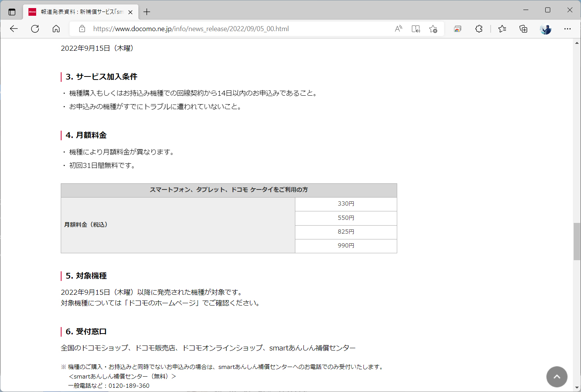
Task: Click the phone number 0120-189-360
Action: [129, 386]
